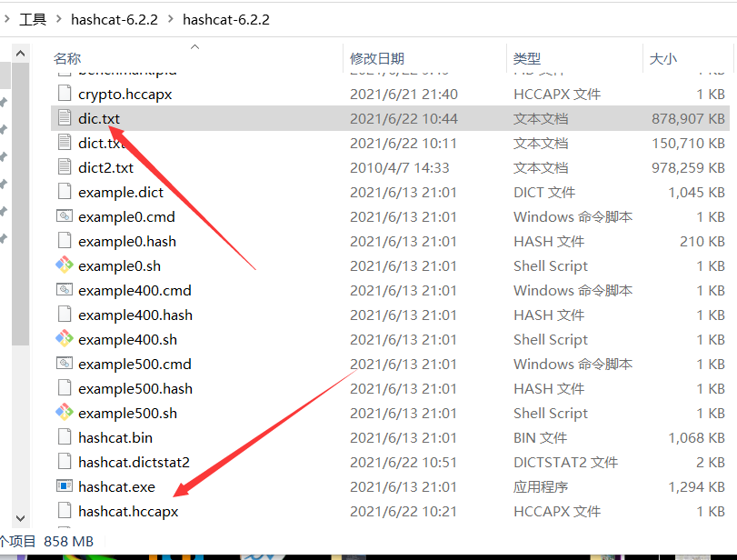Click the example400.cmd script icon
Viewport: 737px width, 560px height.
tap(65, 290)
